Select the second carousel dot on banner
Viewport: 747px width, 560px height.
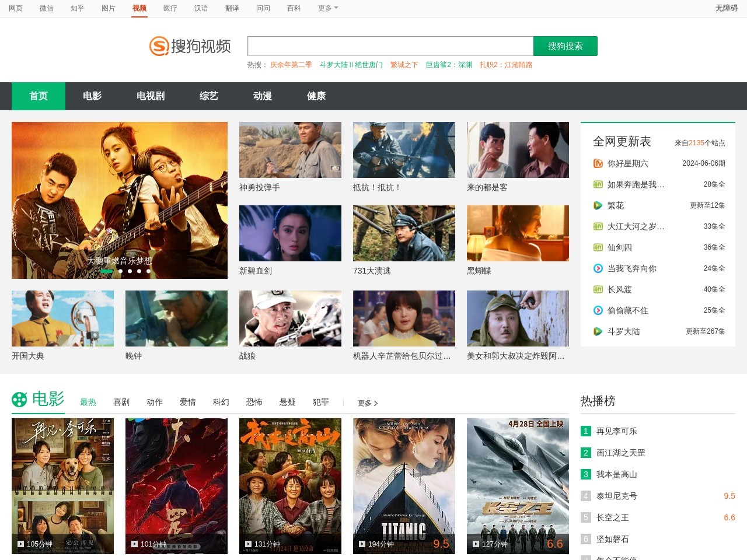120,271
